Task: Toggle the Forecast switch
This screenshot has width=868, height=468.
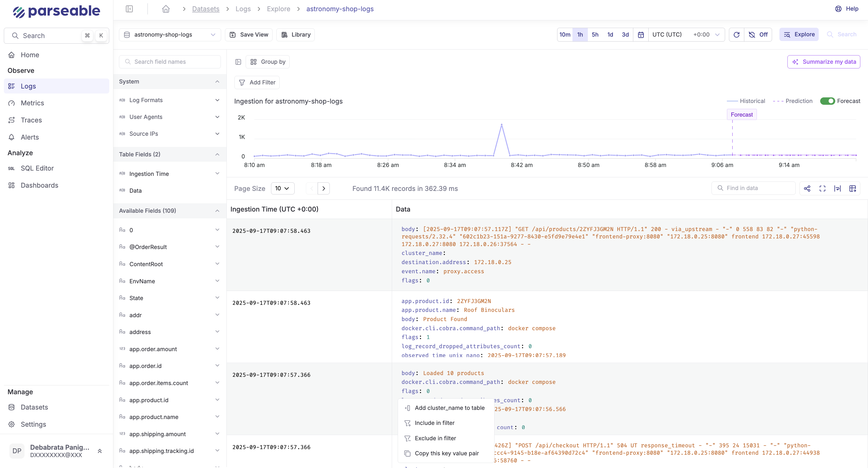Action: [827, 101]
